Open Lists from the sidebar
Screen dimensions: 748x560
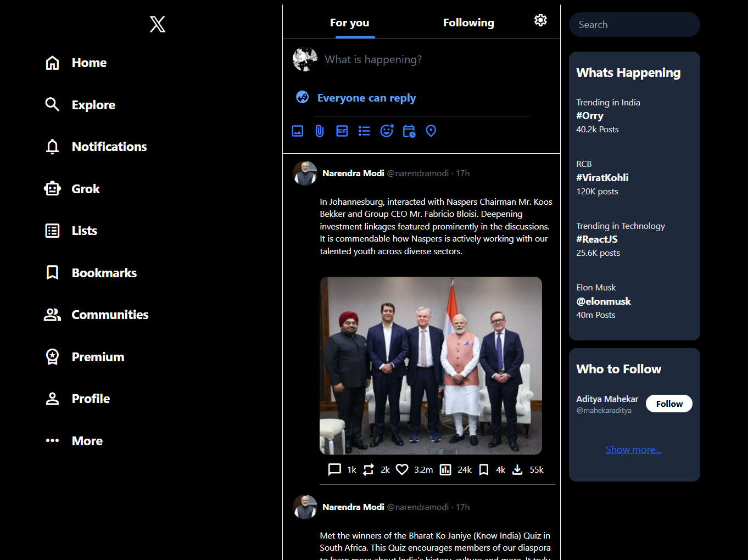[x=85, y=231]
